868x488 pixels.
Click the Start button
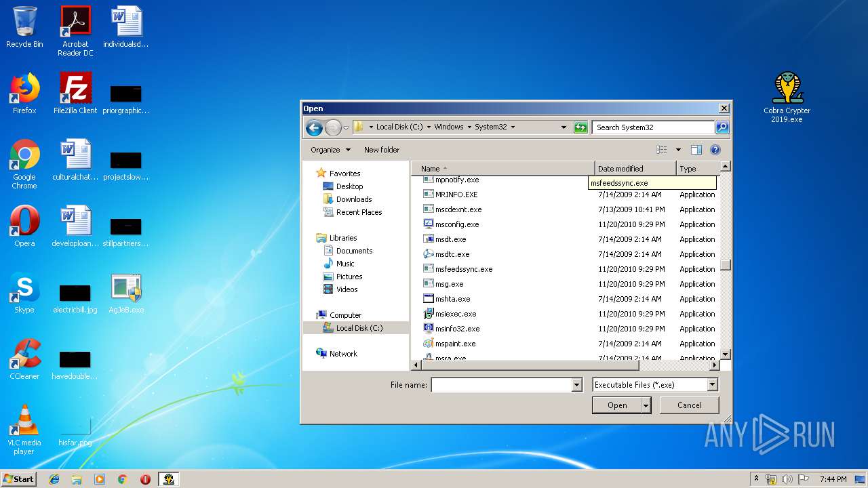pos(18,479)
